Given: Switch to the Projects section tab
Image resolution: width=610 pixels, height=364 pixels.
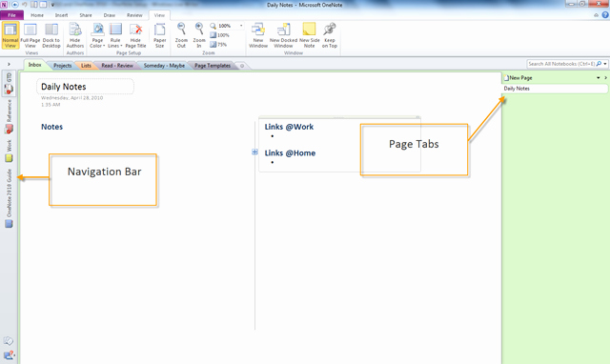Looking at the screenshot, I should point(62,66).
